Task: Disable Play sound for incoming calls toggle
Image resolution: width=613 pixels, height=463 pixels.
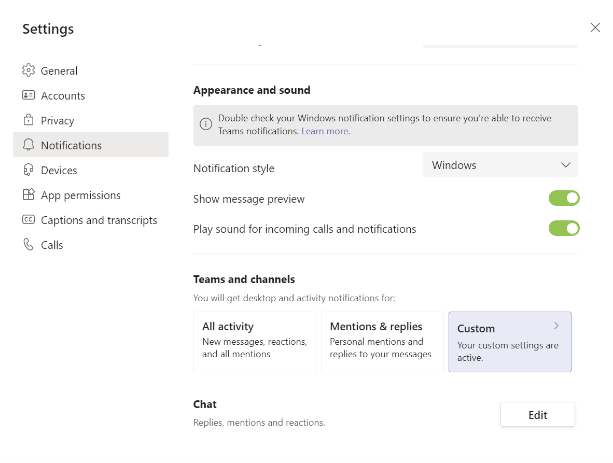Action: pos(564,228)
